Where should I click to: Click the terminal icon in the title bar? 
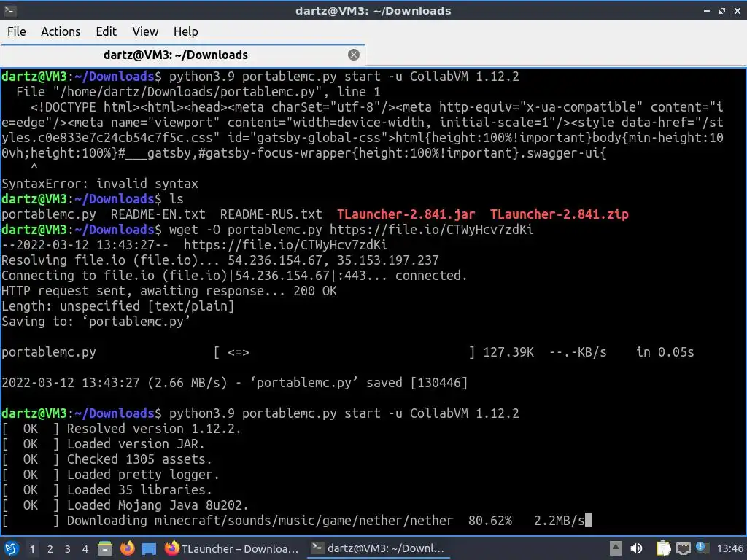[10, 10]
